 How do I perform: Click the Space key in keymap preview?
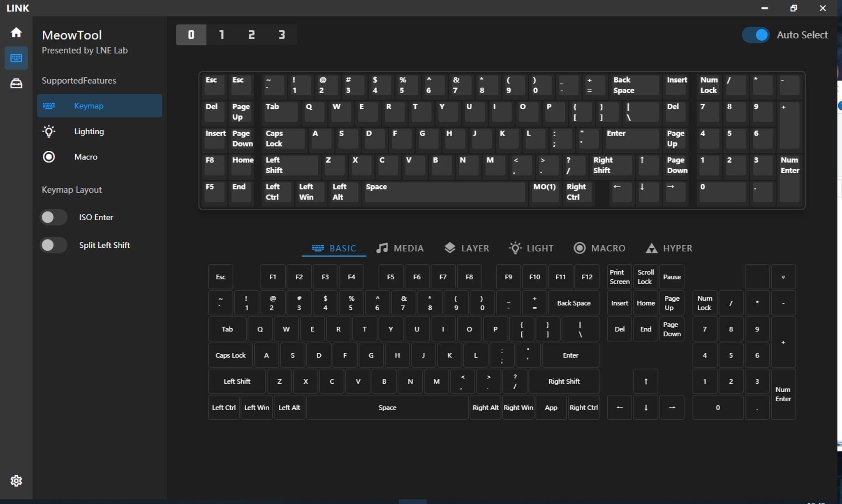point(445,192)
